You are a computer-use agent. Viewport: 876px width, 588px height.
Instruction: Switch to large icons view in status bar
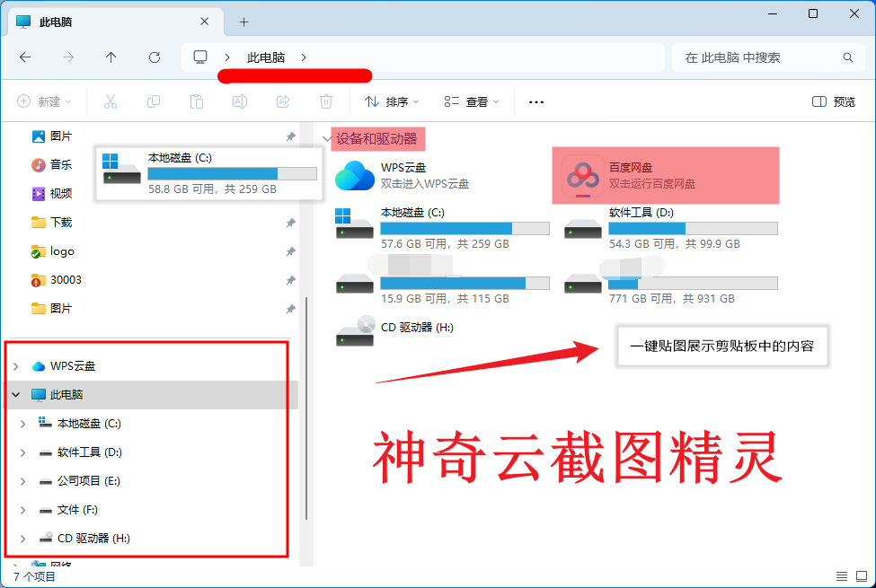[x=861, y=575]
